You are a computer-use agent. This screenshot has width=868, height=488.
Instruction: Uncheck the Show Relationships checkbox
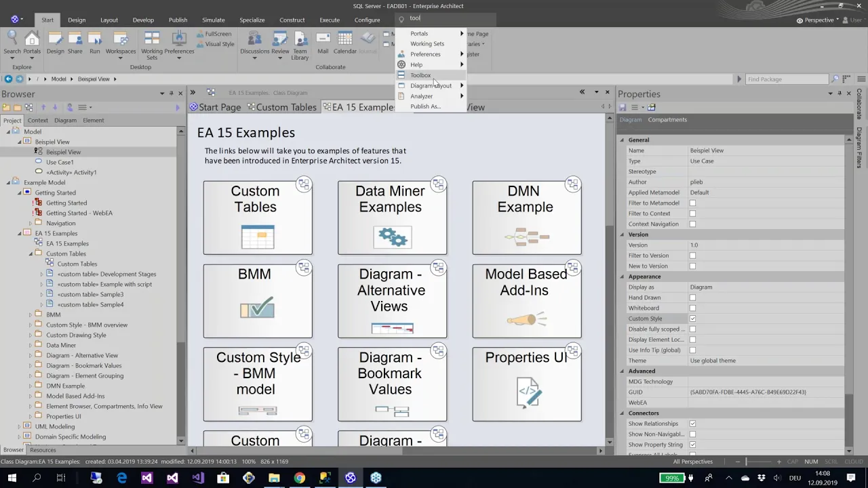click(x=692, y=424)
